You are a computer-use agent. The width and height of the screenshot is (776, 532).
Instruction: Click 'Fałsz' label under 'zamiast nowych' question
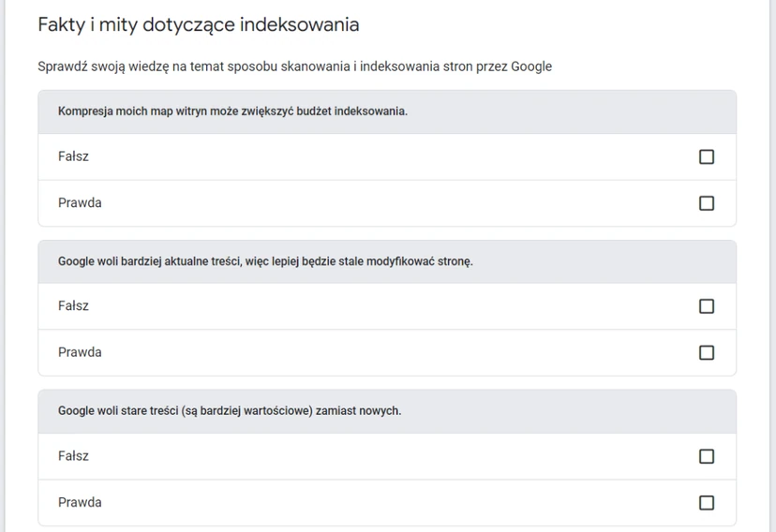click(x=73, y=455)
